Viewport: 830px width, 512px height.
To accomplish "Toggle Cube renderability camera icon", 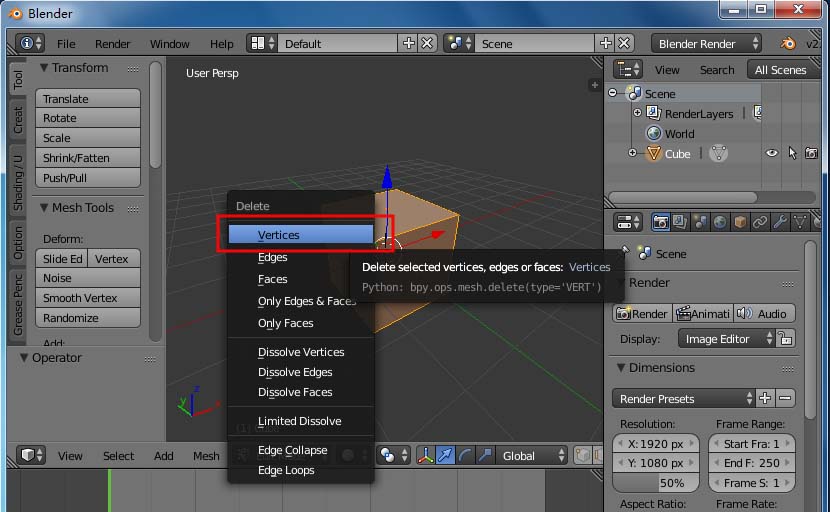I will (811, 154).
